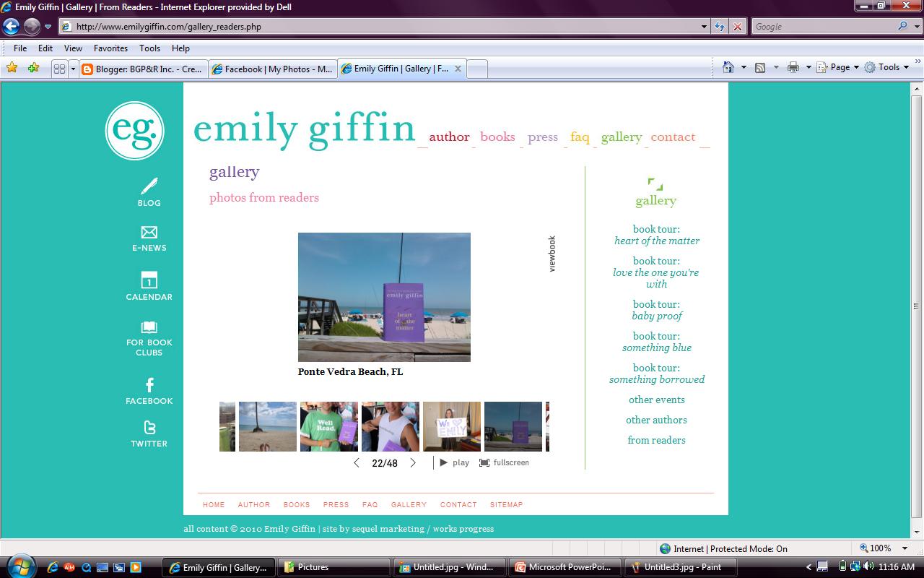The width and height of the screenshot is (924, 578).
Task: Open the Tools toolbar dropdown
Action: 886,67
